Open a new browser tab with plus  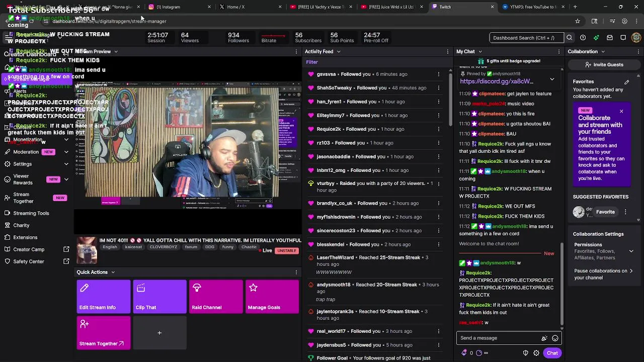coord(575,7)
